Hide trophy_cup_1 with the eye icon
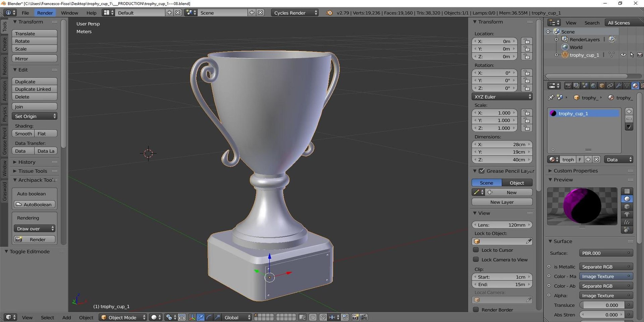This screenshot has width=644, height=322. pyautogui.click(x=623, y=55)
